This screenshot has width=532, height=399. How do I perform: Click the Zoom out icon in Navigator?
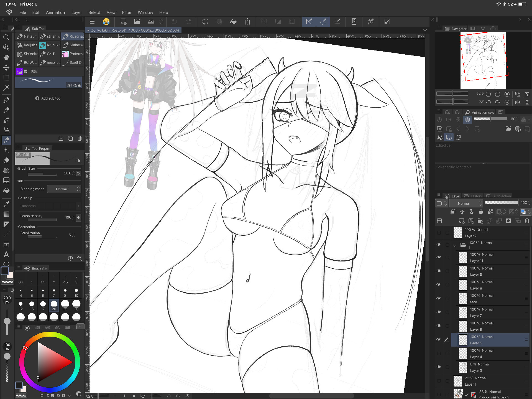click(x=488, y=94)
